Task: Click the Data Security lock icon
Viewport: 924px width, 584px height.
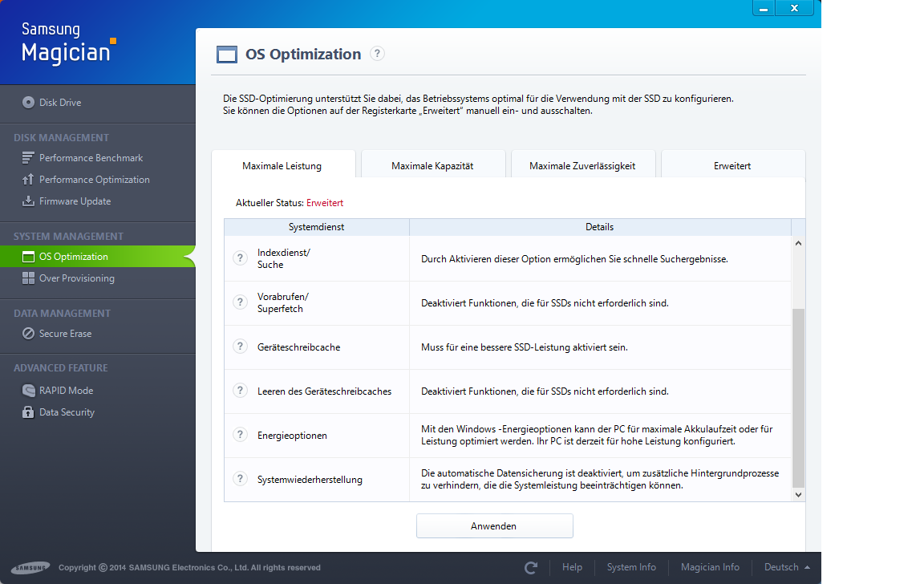Action: coord(28,412)
